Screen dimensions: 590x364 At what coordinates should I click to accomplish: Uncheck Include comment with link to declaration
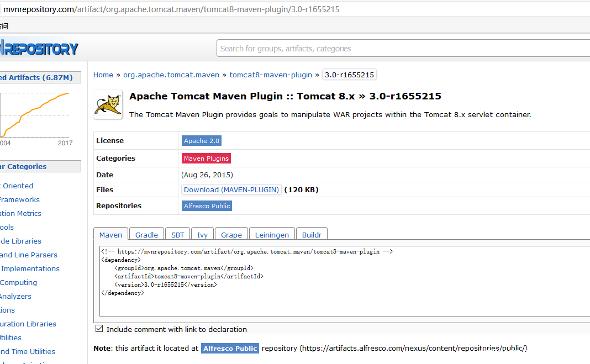click(99, 329)
